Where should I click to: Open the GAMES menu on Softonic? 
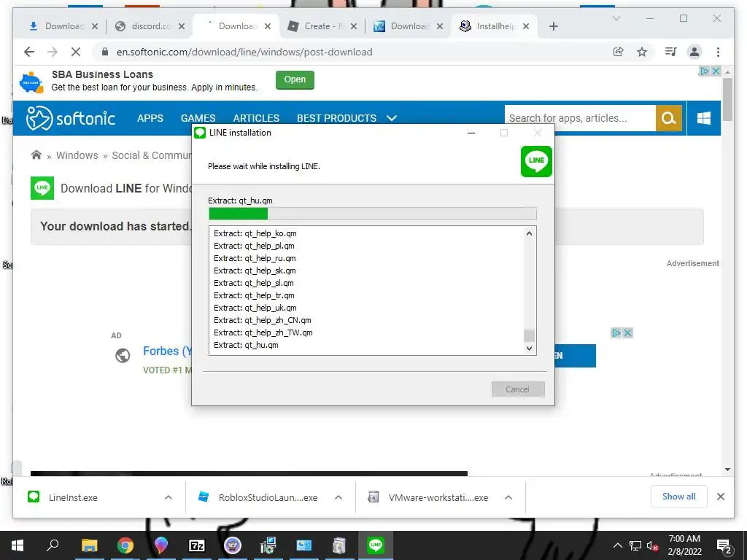tap(198, 118)
